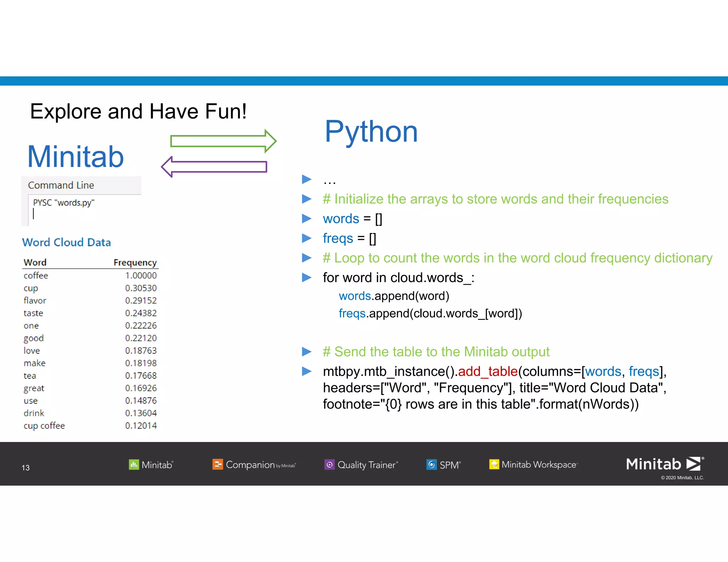728x562 pixels.
Task: Select the 'make' word cell
Action: 34,363
